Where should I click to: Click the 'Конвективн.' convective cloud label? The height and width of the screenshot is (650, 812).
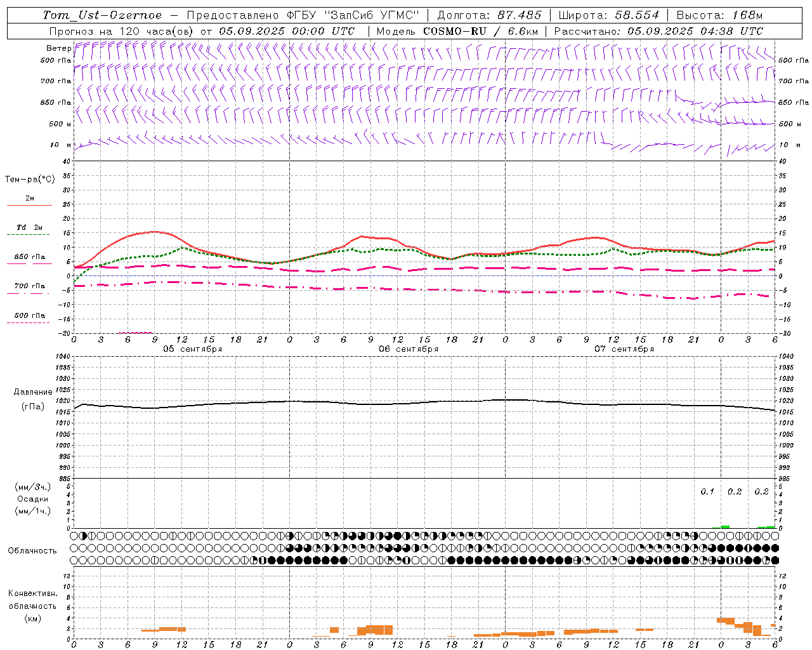(x=32, y=594)
